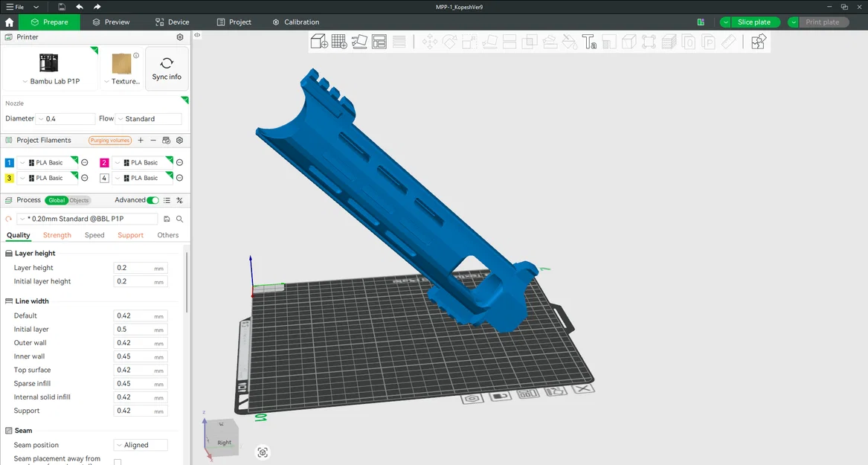The image size is (868, 465).
Task: Activate the Move tool
Action: tap(429, 42)
